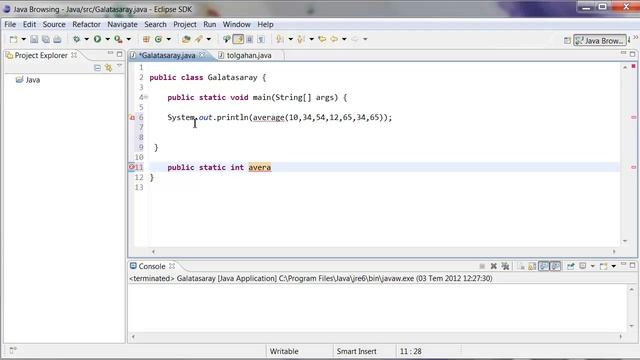Open the Navigate menu

click(122, 24)
